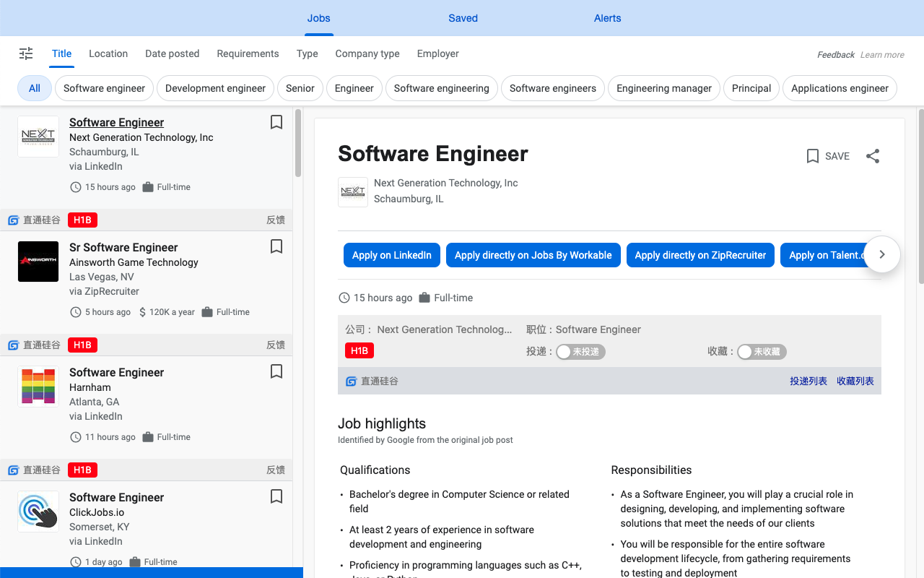924x578 pixels.
Task: Click the job list scrollbar
Action: tap(298, 143)
